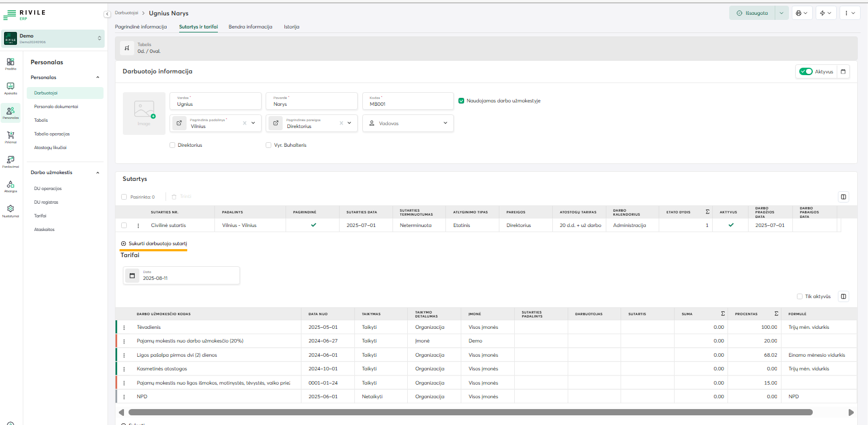Viewport: 868px width, 425px height.
Task: Open the Pagrindinis padalinys external link icon
Action: [x=179, y=123]
